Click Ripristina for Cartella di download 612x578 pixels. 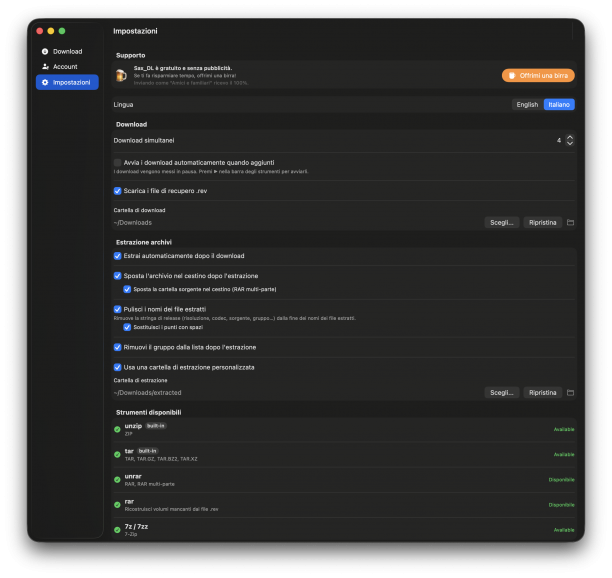point(543,222)
